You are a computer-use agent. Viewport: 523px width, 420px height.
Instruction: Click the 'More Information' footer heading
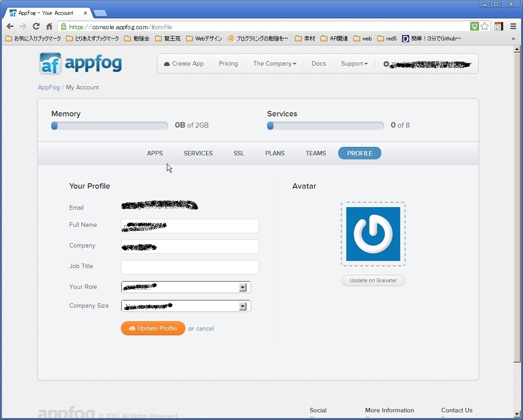[389, 410]
